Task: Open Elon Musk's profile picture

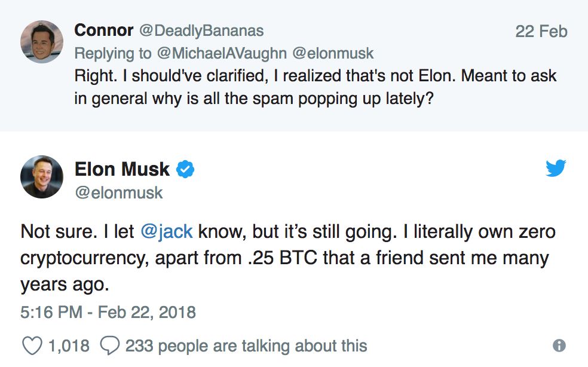Action: click(x=41, y=177)
